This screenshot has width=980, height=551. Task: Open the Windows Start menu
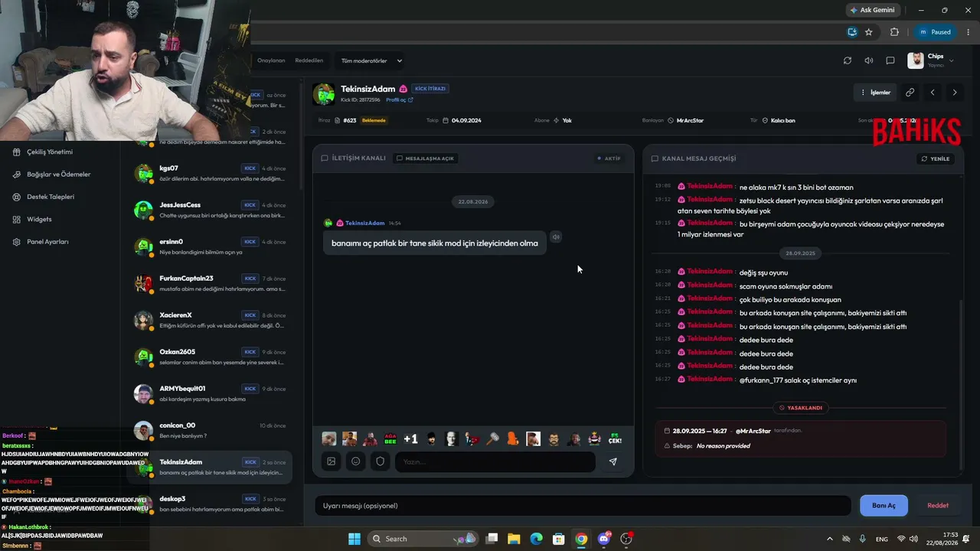354,539
